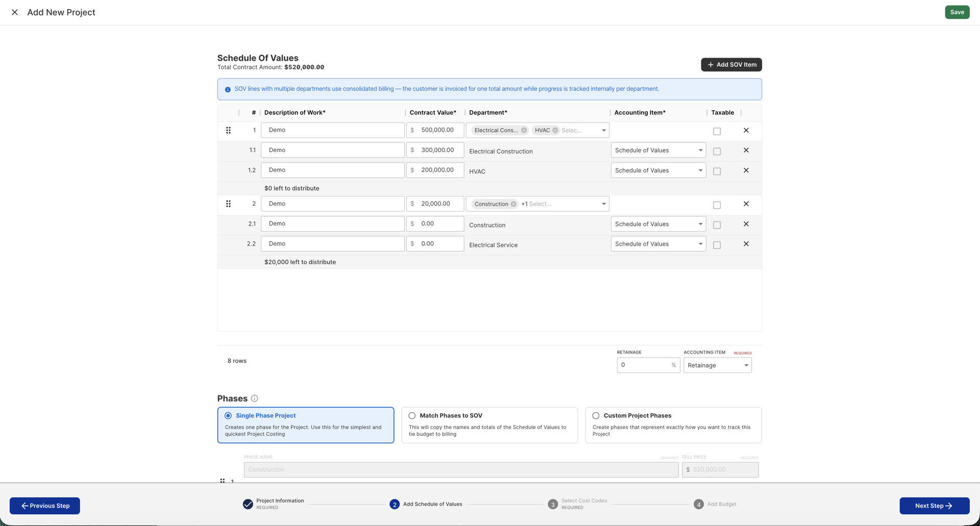Open the Accounting Item dropdown for row 1.2
The image size is (980, 526).
[x=658, y=170]
